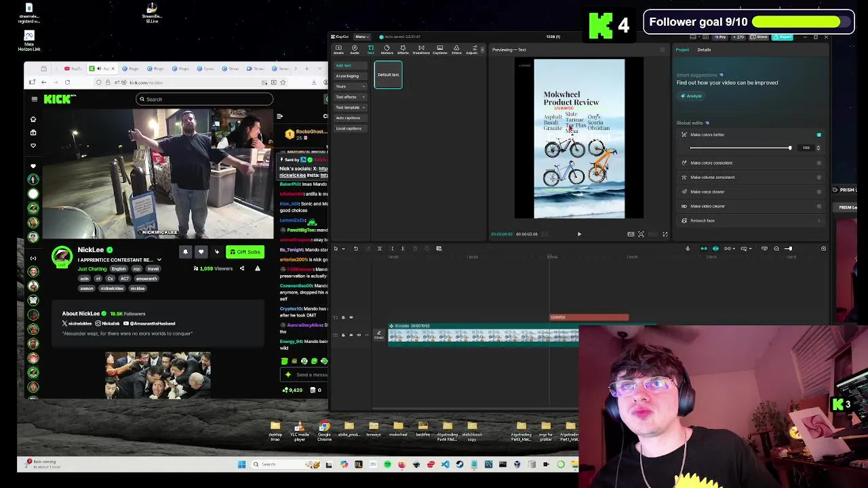
Task: Adjust the timeline zoom slider
Action: coord(788,249)
